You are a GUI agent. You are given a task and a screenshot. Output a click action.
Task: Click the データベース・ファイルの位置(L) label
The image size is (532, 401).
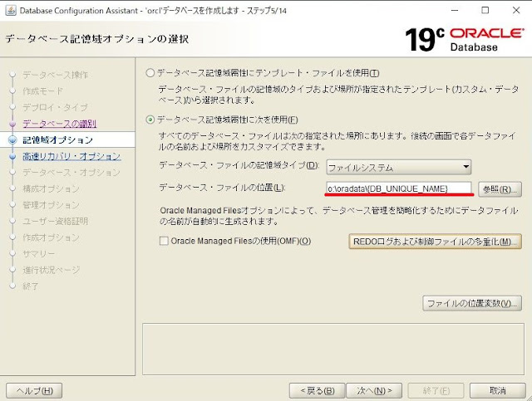click(222, 188)
